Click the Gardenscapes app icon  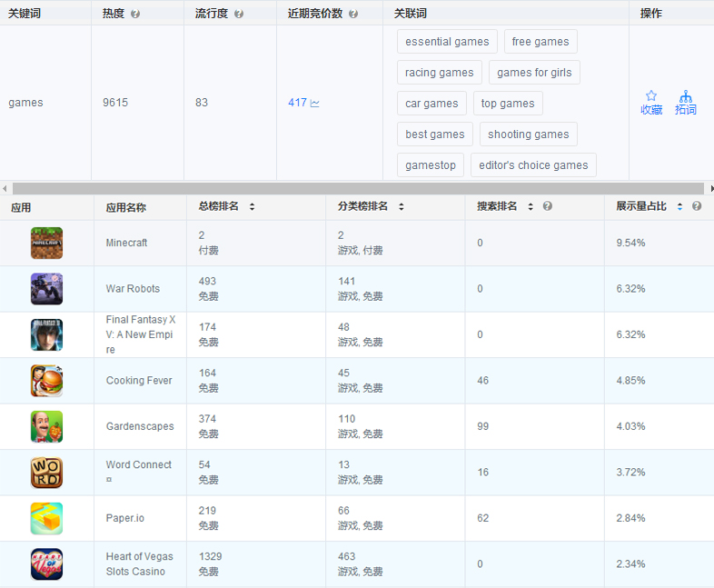[x=46, y=426]
